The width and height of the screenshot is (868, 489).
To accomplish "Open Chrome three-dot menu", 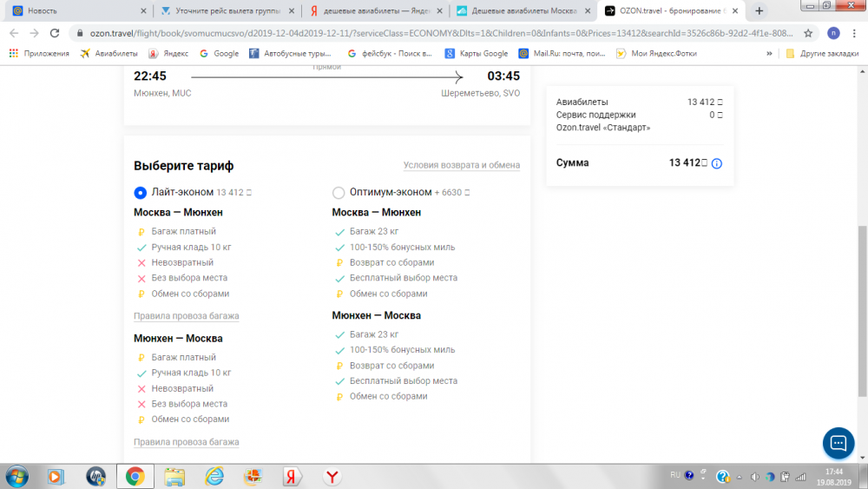I will point(854,33).
